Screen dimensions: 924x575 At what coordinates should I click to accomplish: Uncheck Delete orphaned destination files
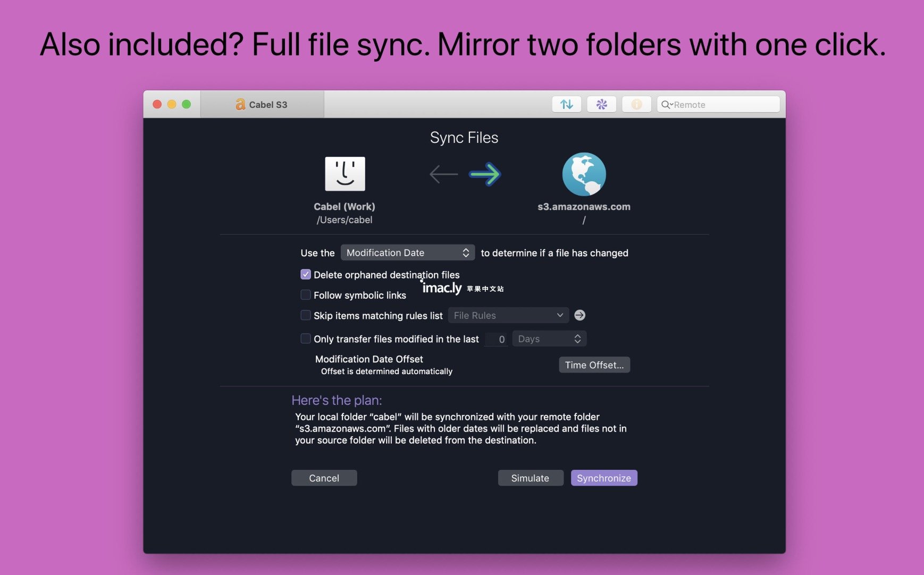point(306,274)
